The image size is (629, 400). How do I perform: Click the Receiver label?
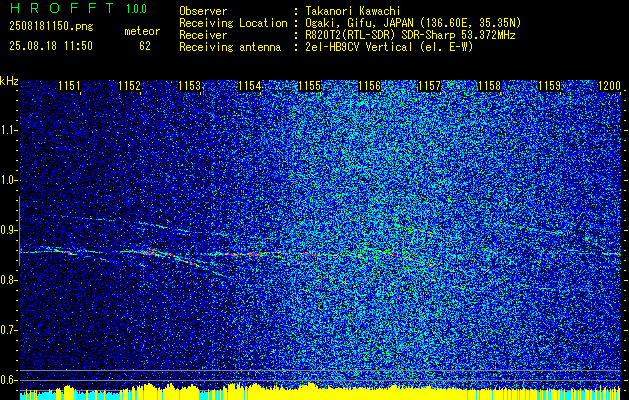pyautogui.click(x=203, y=35)
